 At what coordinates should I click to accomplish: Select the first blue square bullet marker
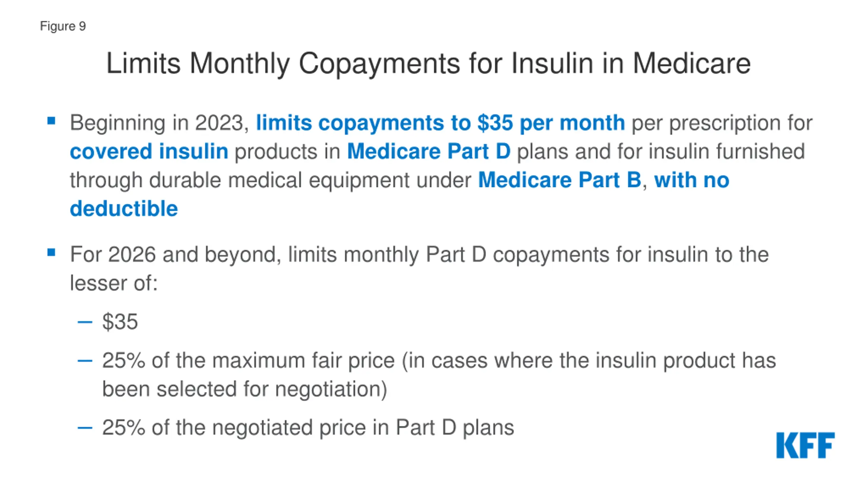pyautogui.click(x=51, y=121)
